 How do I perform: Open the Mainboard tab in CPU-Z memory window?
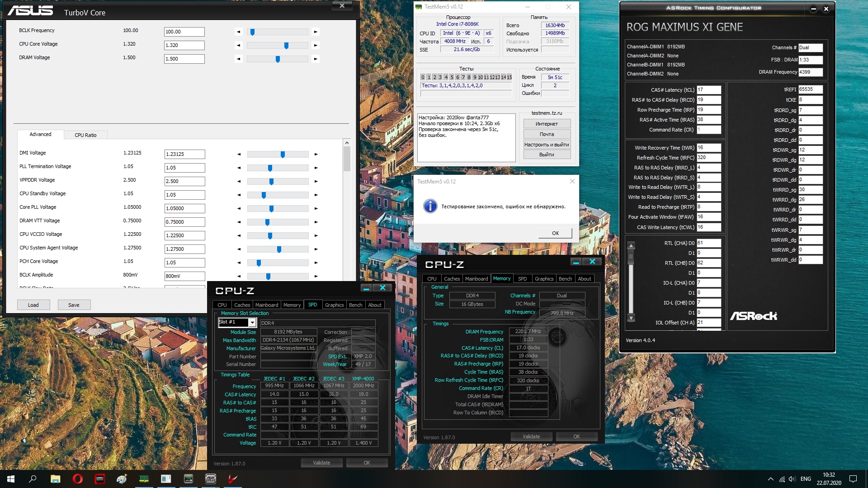tap(476, 279)
